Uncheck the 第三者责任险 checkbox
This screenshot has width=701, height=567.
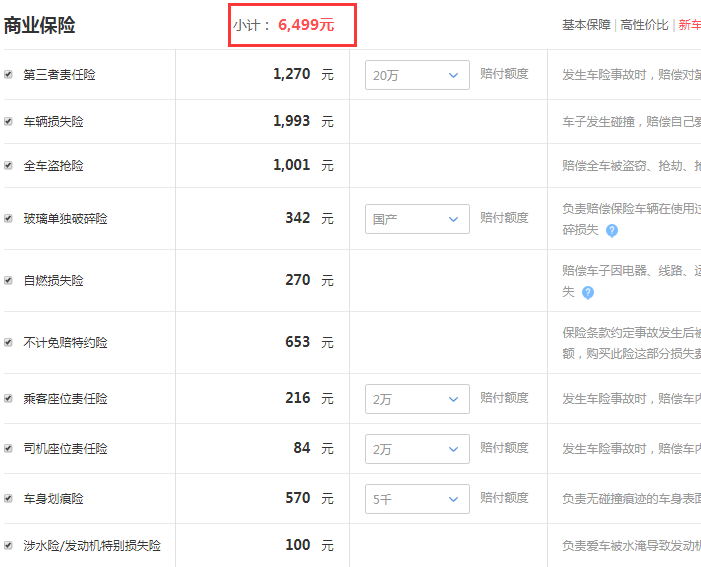(x=8, y=74)
